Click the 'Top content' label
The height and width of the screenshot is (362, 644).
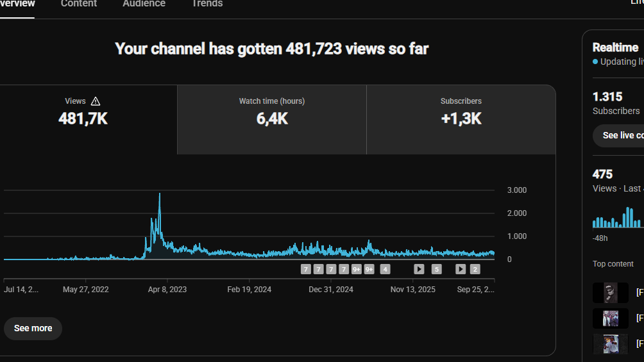click(x=613, y=264)
